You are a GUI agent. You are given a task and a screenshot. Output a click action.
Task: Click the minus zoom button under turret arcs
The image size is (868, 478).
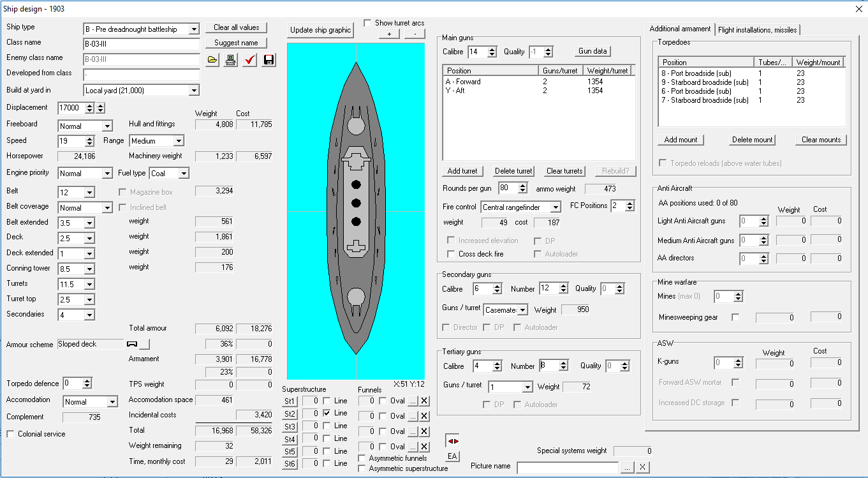(415, 34)
